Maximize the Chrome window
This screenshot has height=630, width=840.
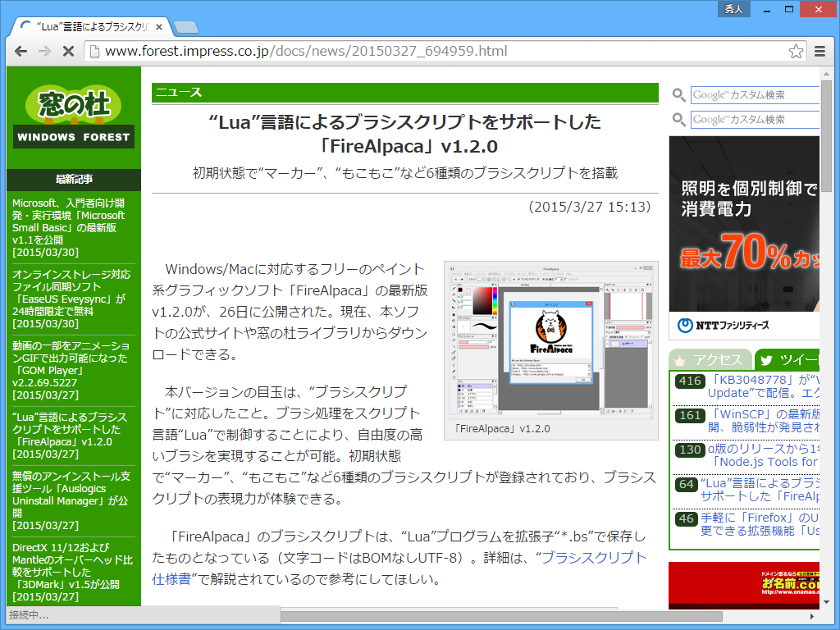point(788,9)
